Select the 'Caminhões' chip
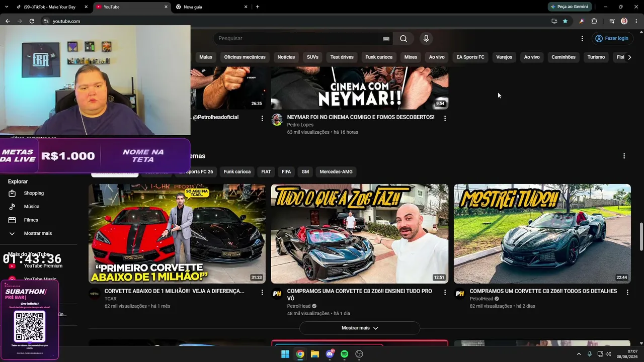Viewport: 644px width, 362px height. tap(563, 57)
